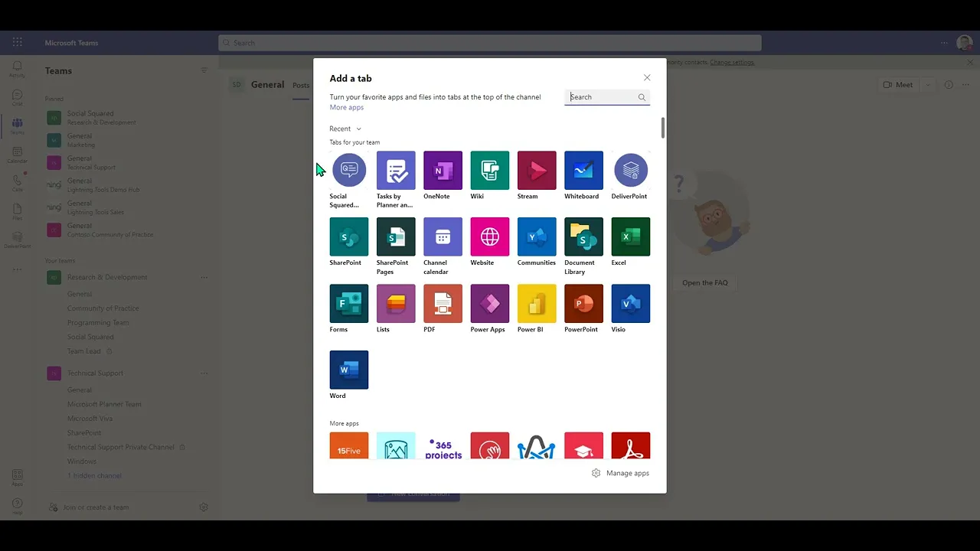Open Files in the left rail
Image resolution: width=980 pixels, height=551 pixels.
coord(17,212)
